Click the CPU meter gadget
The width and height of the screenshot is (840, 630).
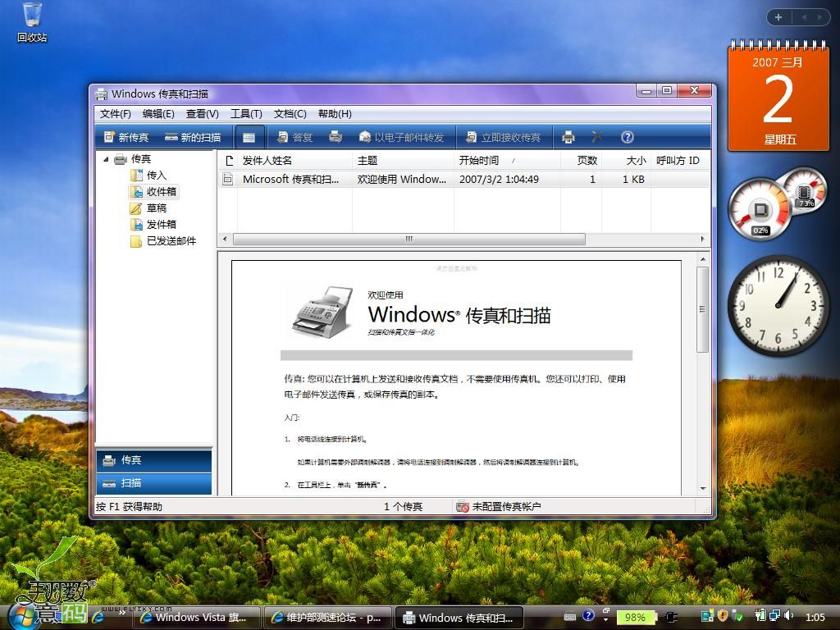click(x=760, y=209)
